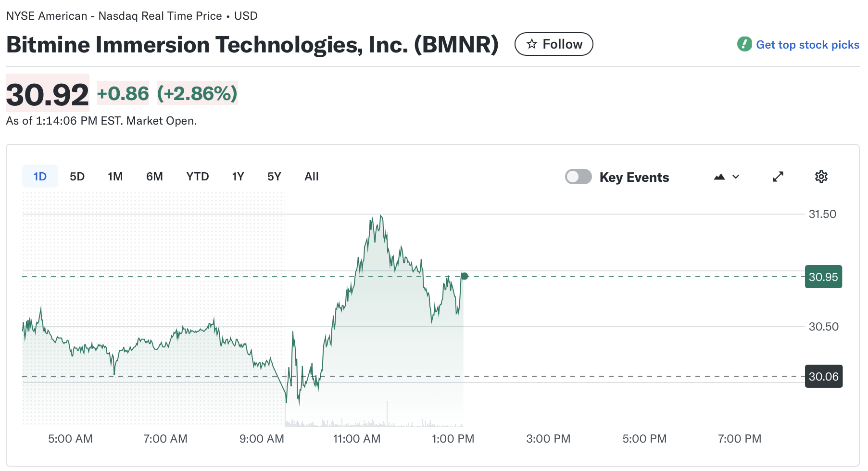Switch to 1Y time range
This screenshot has width=868, height=471.
(x=238, y=177)
